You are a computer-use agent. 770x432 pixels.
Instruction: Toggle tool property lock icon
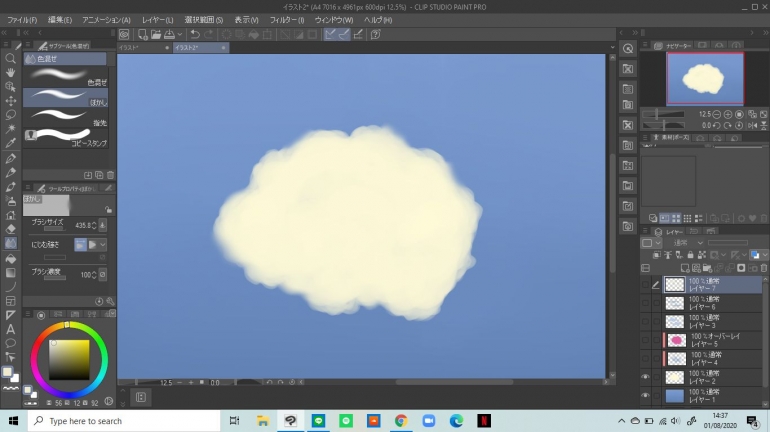pos(109,210)
